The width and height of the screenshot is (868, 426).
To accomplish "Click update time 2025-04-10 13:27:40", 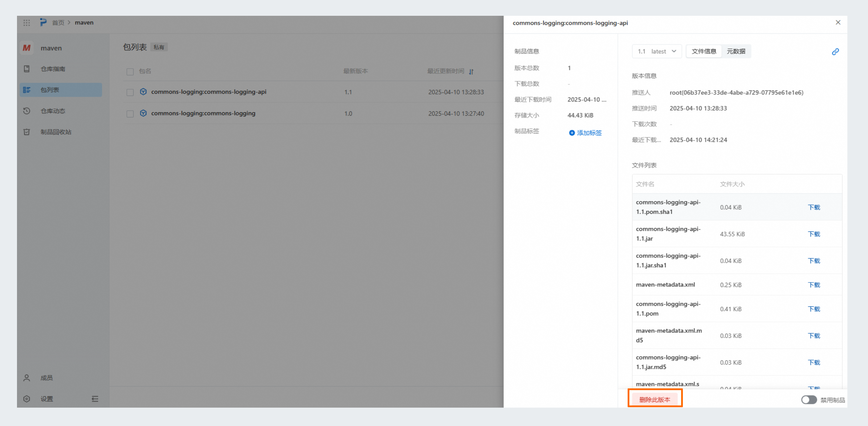I will 456,113.
